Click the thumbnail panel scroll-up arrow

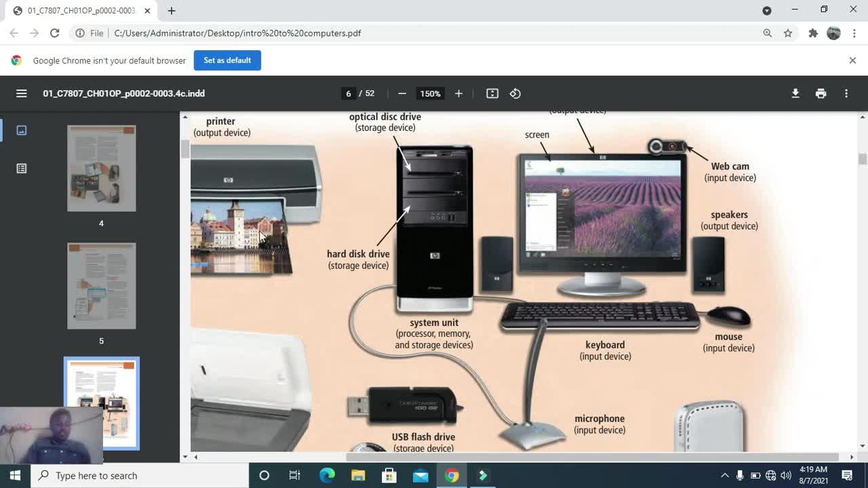[185, 117]
